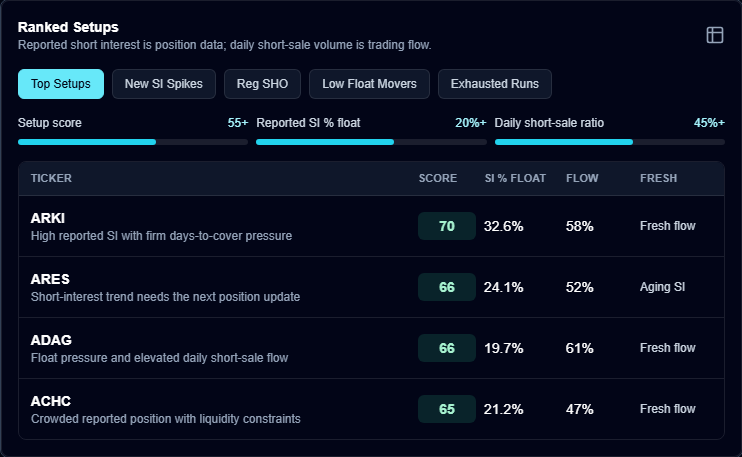Click Fresh flow label in ARKI row
The image size is (742, 457).
[x=668, y=226]
